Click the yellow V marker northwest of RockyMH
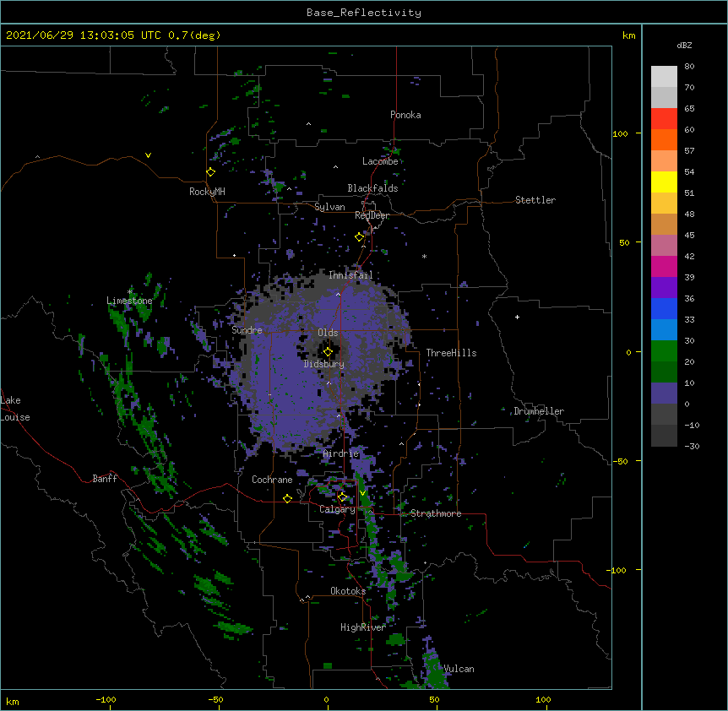Viewport: 728px width, 711px height. coord(148,155)
